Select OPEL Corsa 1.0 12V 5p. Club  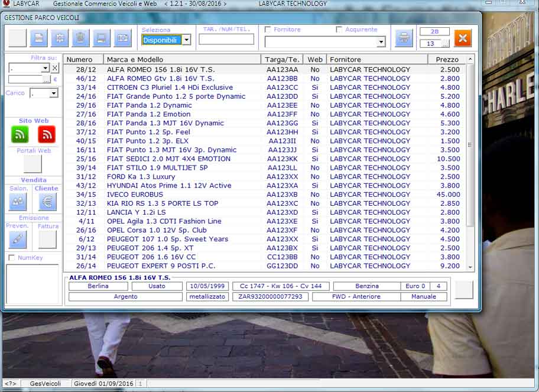pos(265,231)
